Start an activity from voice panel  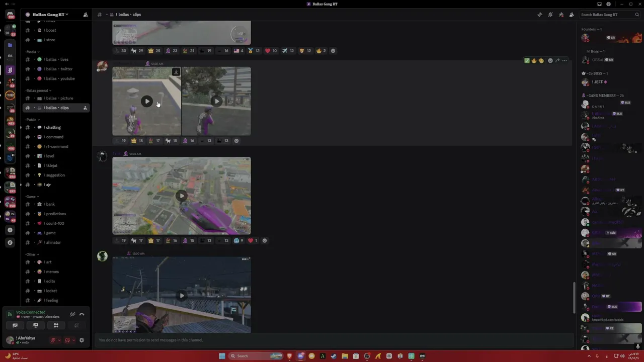[56, 325]
